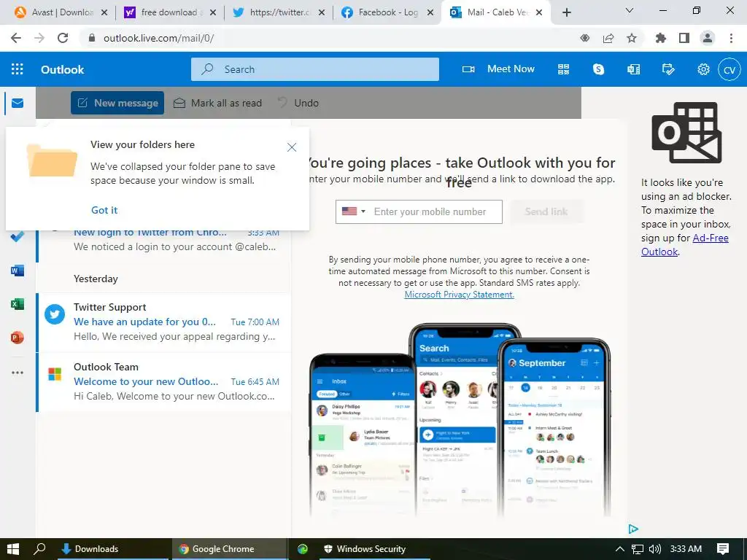Open the Outlook news icon in the header
The width and height of the screenshot is (747, 560).
634,69
